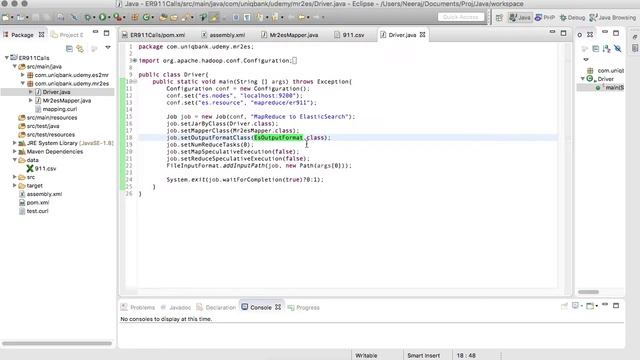
Task: Collapse com.uniqbank.udemy.mr2es package
Action: pyautogui.click(x=23, y=83)
